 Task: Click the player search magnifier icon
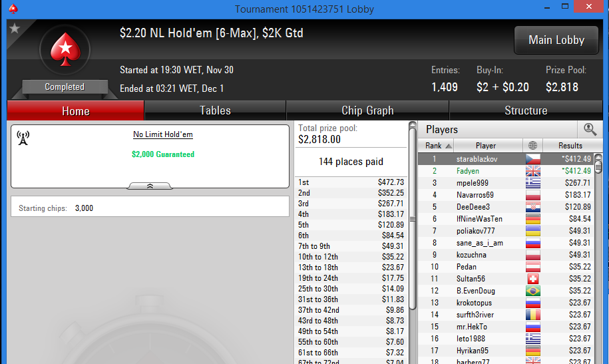pyautogui.click(x=590, y=129)
